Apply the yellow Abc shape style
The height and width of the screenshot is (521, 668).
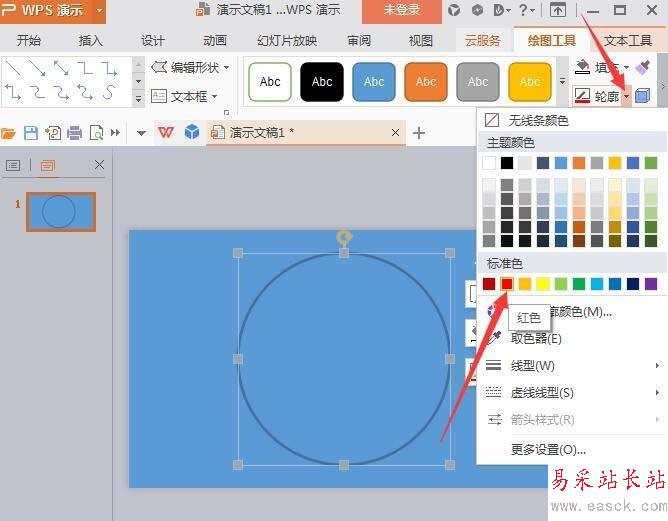coord(530,81)
